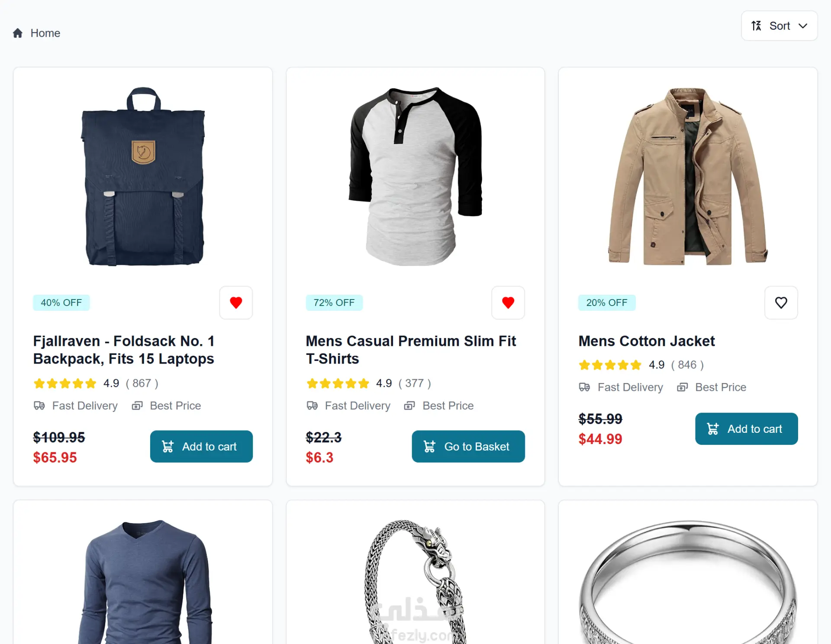The image size is (831, 644).
Task: Add Mens Cotton Jacket to cart
Action: coord(746,429)
